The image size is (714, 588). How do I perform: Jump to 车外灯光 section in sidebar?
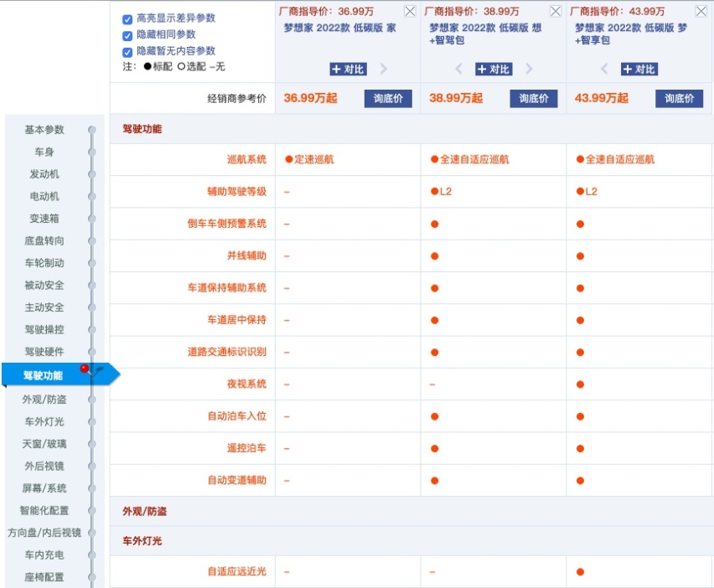[44, 422]
